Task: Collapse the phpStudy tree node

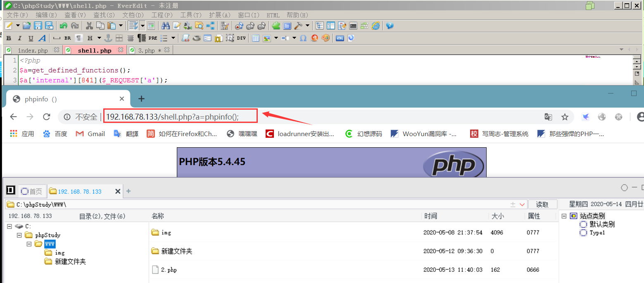Action: coord(19,235)
